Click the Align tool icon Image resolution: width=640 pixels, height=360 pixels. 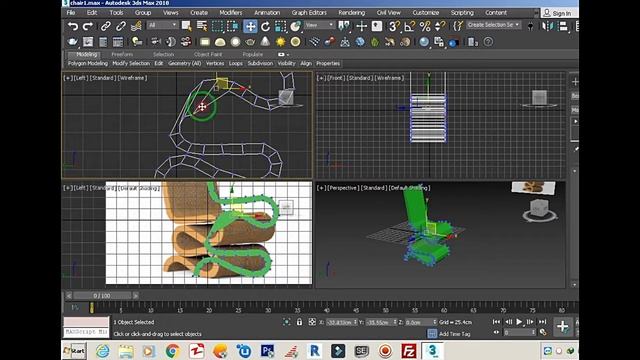(x=563, y=27)
